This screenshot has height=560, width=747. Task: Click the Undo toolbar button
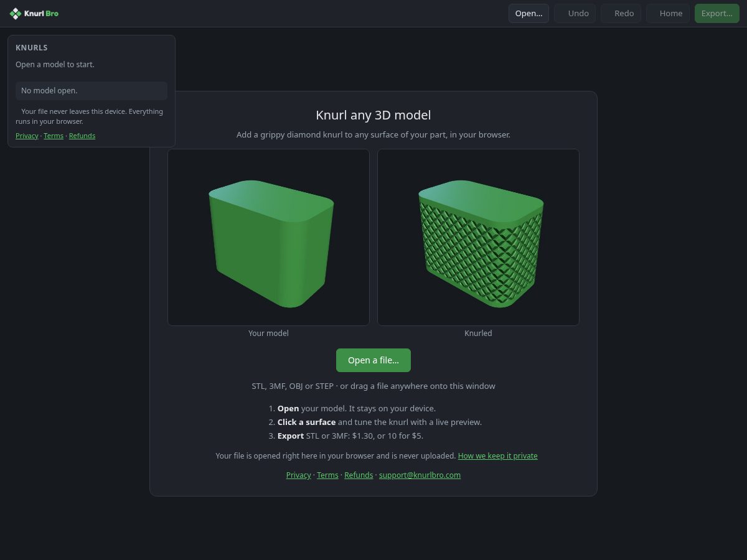point(575,13)
